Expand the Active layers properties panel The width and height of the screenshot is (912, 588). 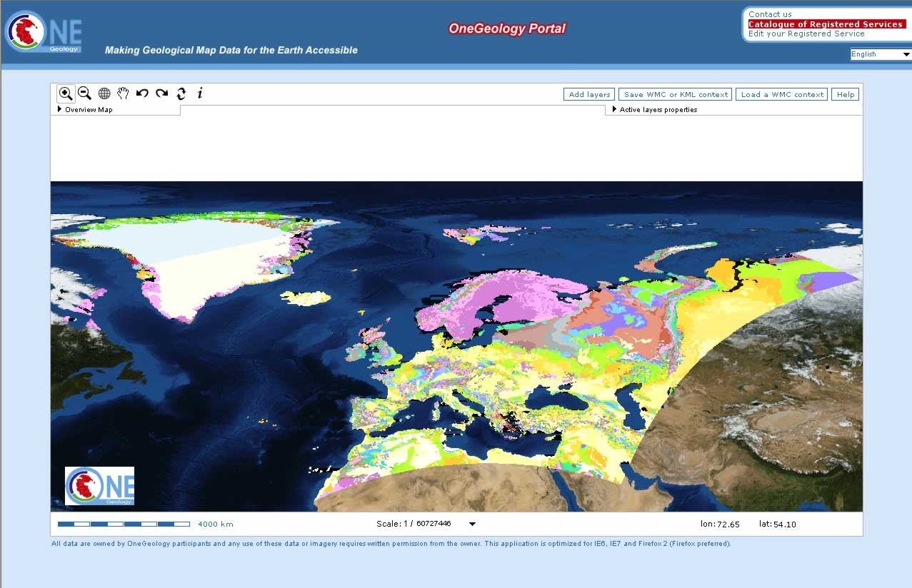655,110
